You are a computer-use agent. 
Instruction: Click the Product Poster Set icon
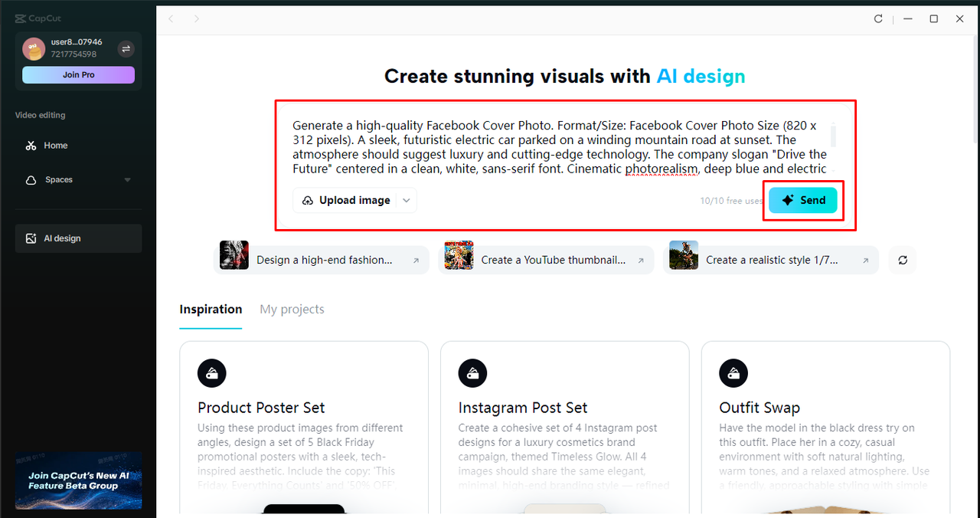[212, 373]
